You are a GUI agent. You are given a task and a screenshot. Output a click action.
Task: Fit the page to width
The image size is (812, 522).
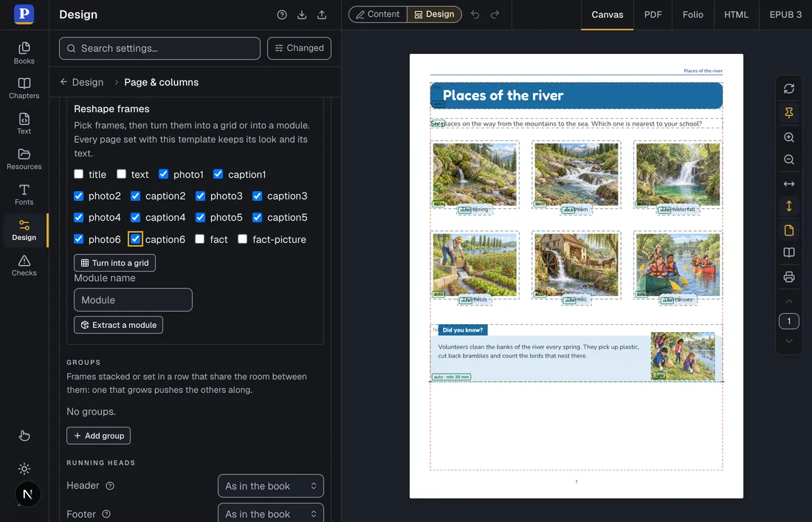click(x=788, y=184)
